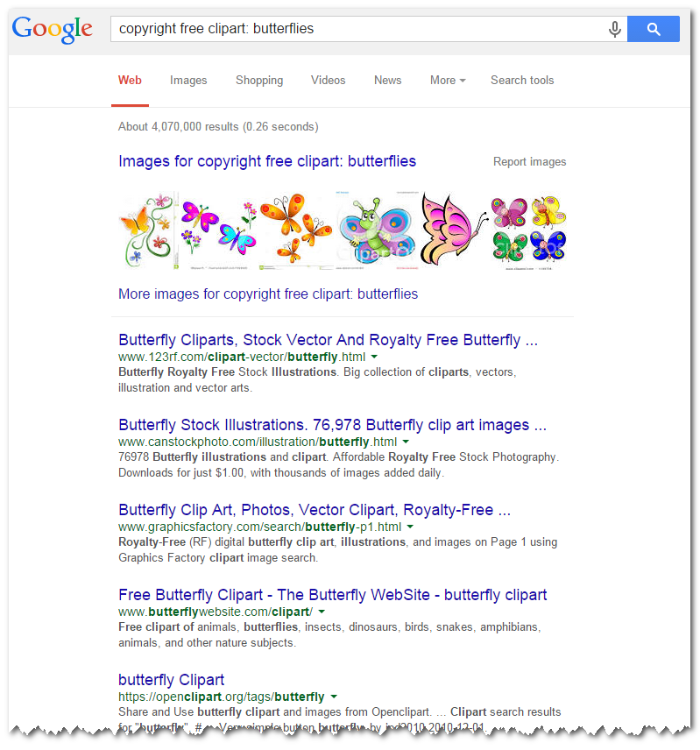700x750 pixels.
Task: Open the green cartoon butterfly thumbnail
Action: click(x=377, y=231)
